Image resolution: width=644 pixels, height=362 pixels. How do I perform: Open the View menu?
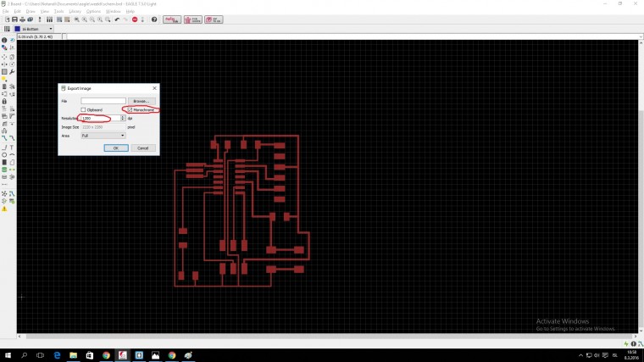point(44,11)
